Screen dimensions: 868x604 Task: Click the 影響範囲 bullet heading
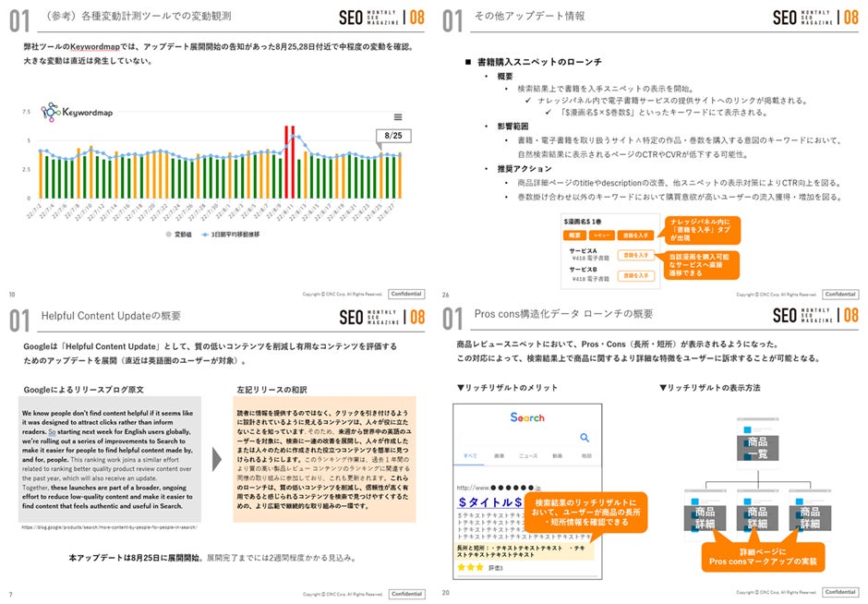click(512, 127)
